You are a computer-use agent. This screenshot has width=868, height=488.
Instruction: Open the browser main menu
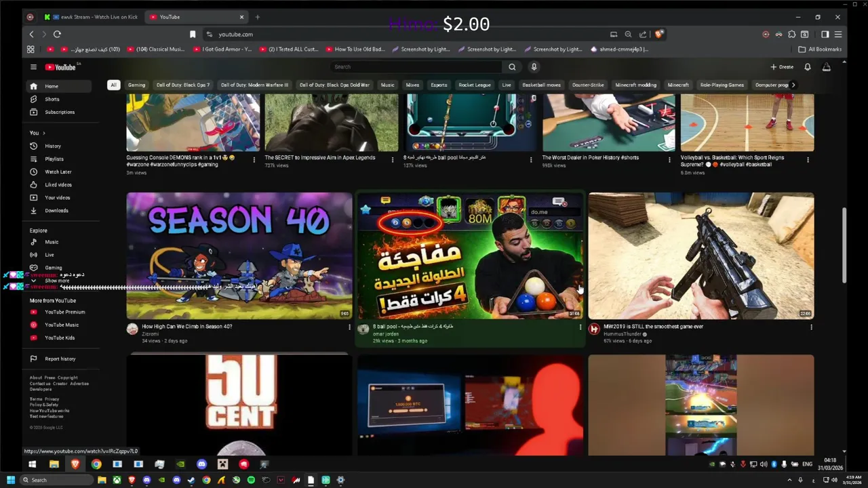click(838, 34)
